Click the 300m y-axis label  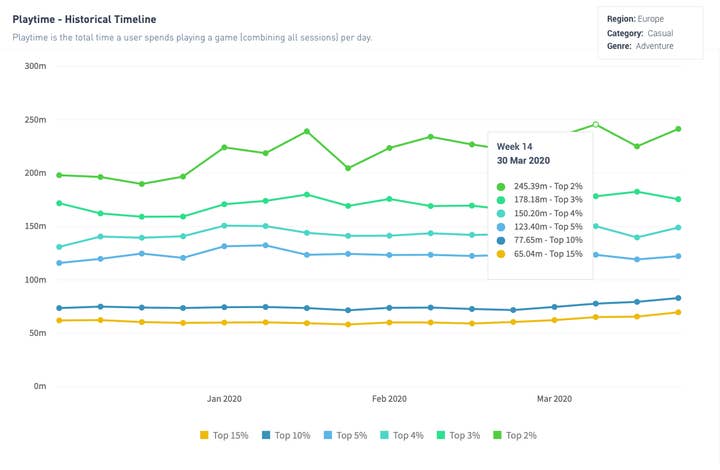point(35,66)
